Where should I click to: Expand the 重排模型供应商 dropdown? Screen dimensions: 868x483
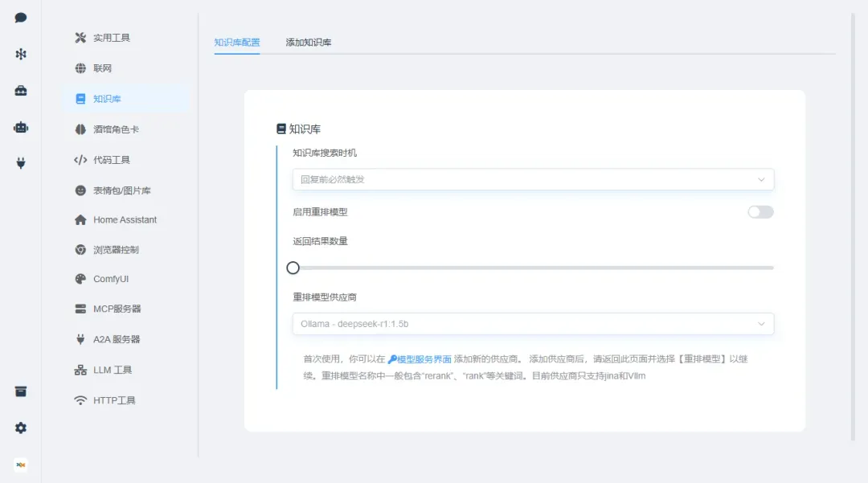click(x=532, y=324)
